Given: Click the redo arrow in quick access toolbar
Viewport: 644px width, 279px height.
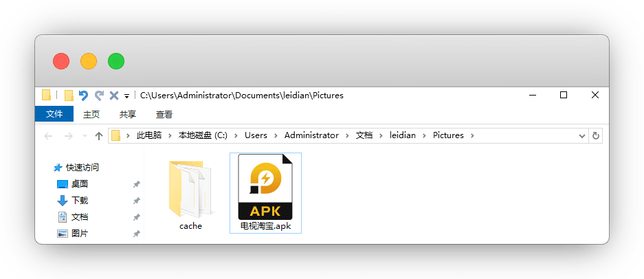Looking at the screenshot, I should 99,96.
